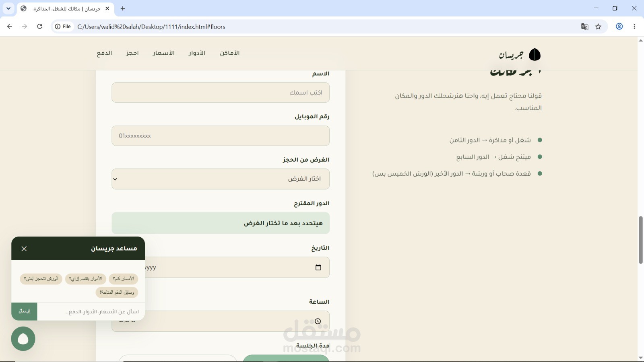Click the جريسان leaf logo
Screen dimensions: 644x362
535,55
